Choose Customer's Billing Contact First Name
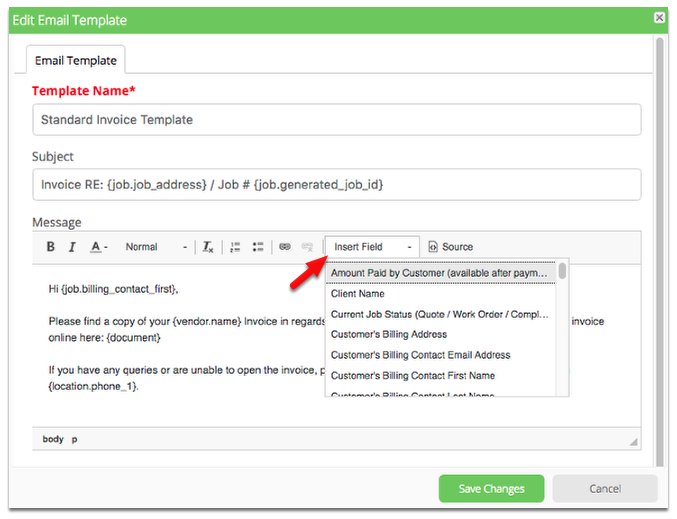The height and width of the screenshot is (519, 677). [x=441, y=376]
